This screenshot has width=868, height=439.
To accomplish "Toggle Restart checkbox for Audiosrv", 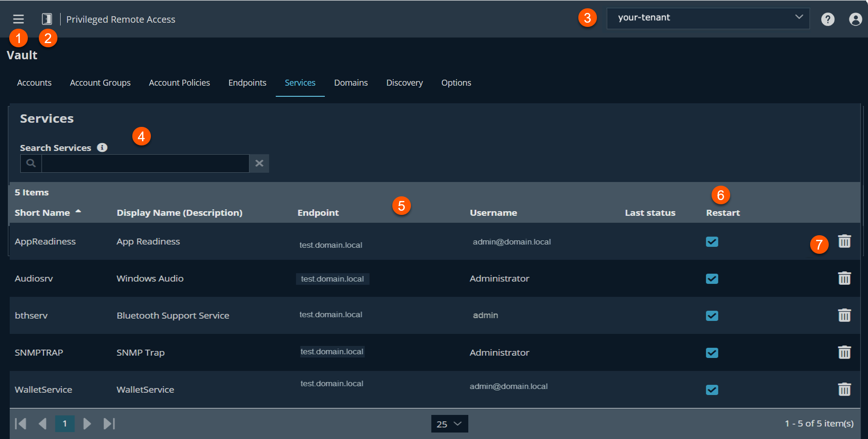I will tap(712, 279).
